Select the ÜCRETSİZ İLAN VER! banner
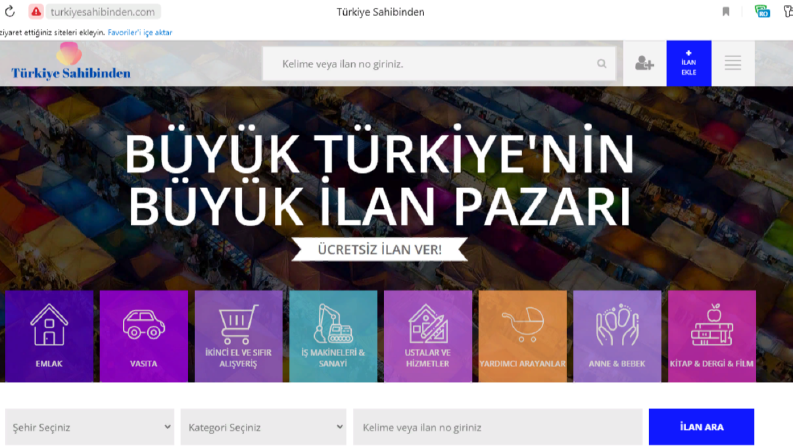This screenshot has height=446, width=793. [x=379, y=250]
